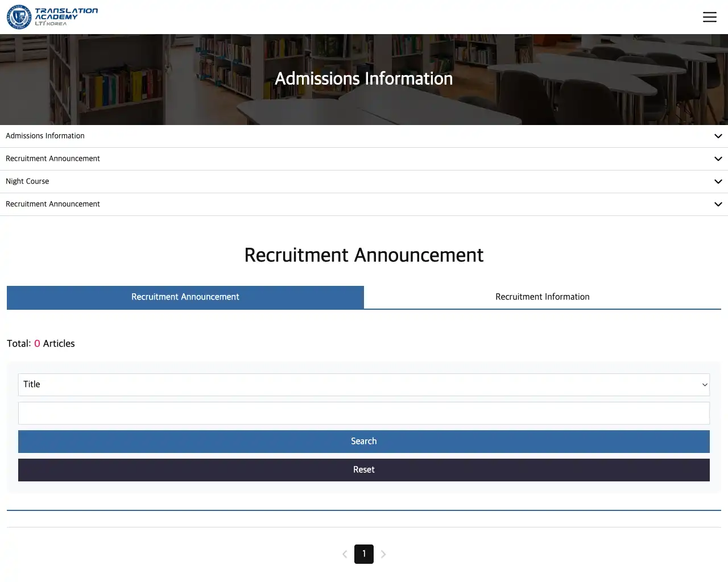
Task: Select page 1 in the pagination
Action: pyautogui.click(x=364, y=554)
